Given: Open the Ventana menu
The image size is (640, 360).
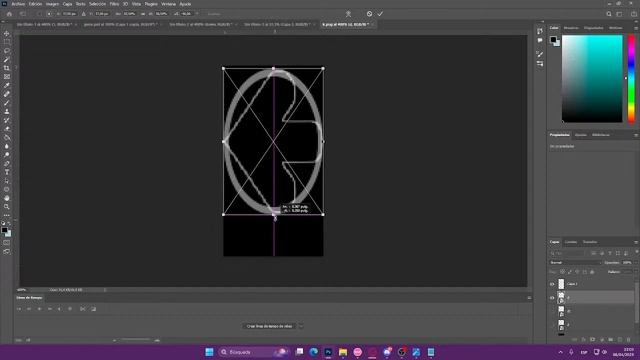Looking at the screenshot, I should click(168, 4).
